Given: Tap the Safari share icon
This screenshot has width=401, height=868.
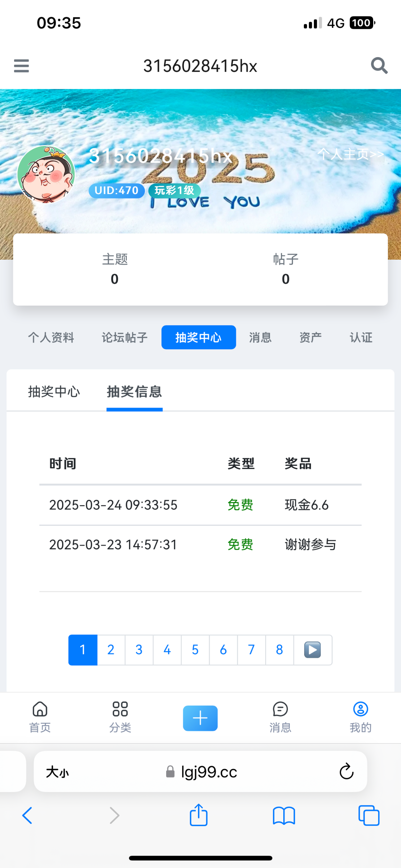Looking at the screenshot, I should coord(199,815).
